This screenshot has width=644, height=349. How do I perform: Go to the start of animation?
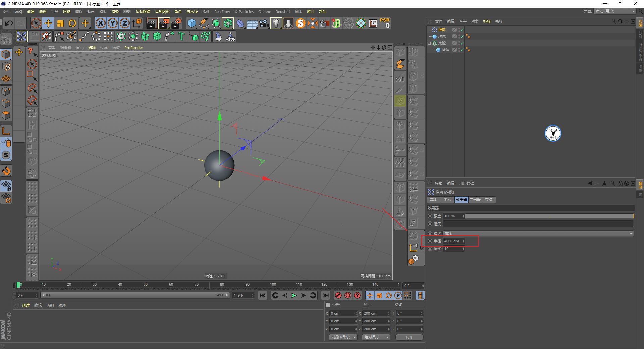[x=263, y=295]
